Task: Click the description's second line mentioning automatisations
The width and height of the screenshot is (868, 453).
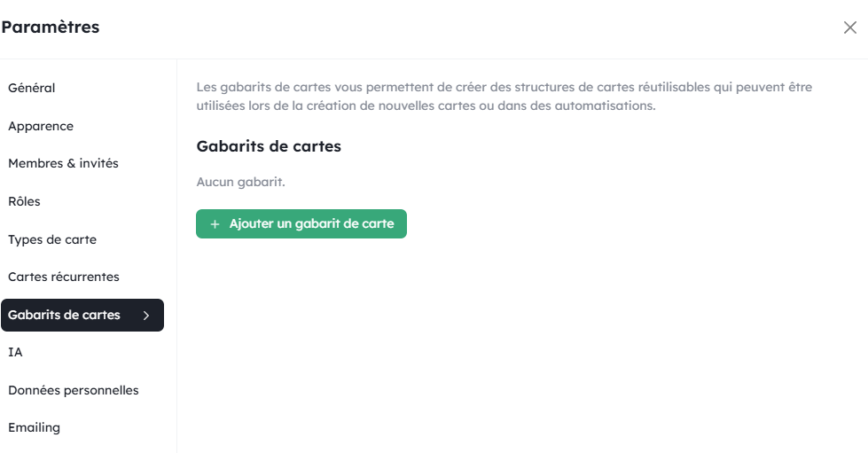Action: click(426, 105)
